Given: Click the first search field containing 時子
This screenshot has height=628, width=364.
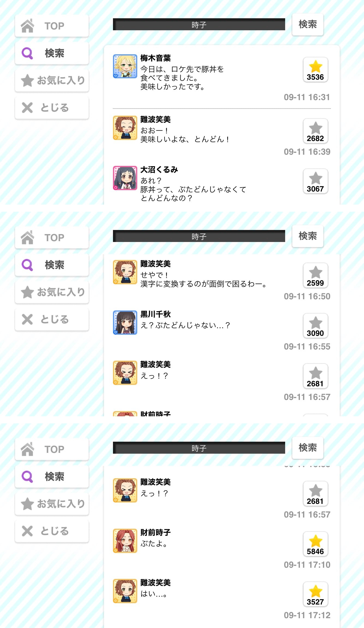Looking at the screenshot, I should tap(199, 25).
